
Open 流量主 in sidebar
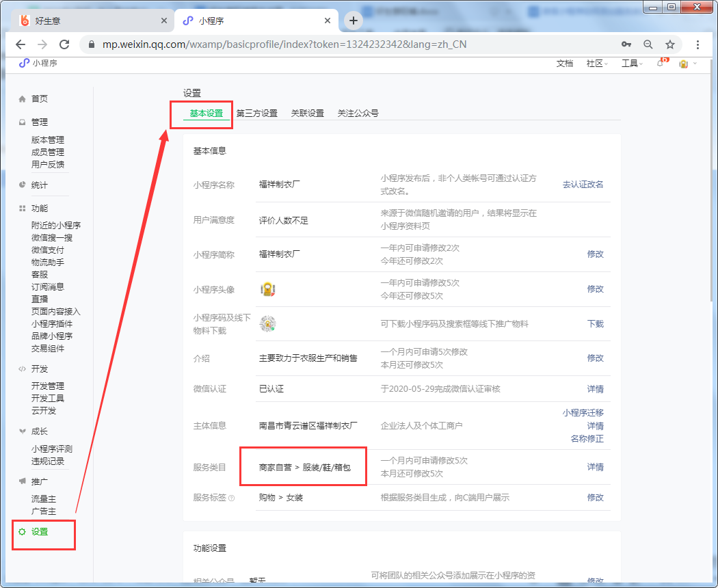click(44, 499)
